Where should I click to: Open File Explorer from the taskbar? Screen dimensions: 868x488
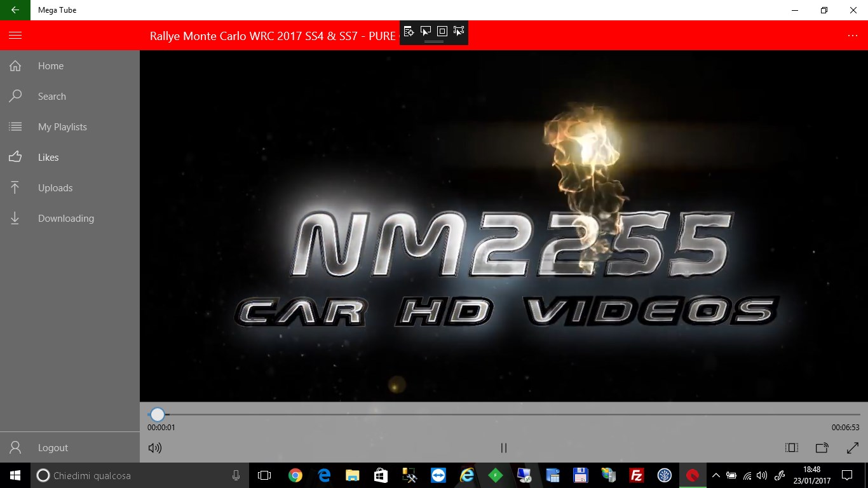coord(352,475)
